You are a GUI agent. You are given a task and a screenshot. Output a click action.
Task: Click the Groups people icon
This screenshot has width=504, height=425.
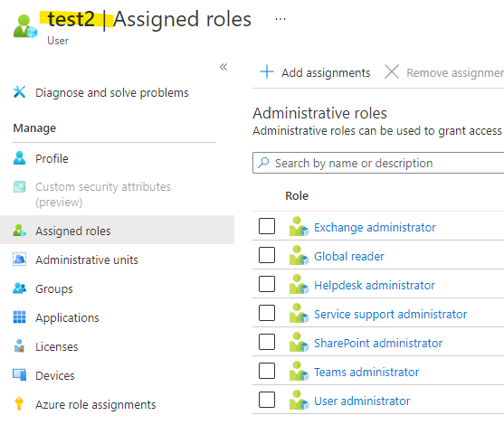[x=19, y=288]
